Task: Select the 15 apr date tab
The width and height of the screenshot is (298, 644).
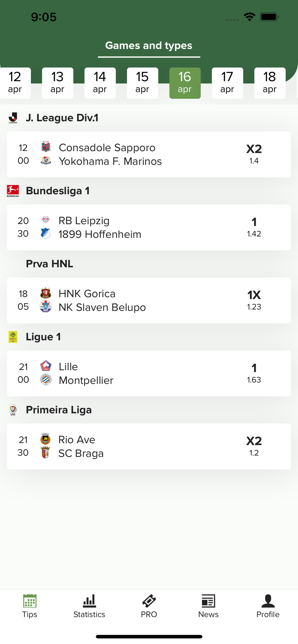Action: [142, 83]
